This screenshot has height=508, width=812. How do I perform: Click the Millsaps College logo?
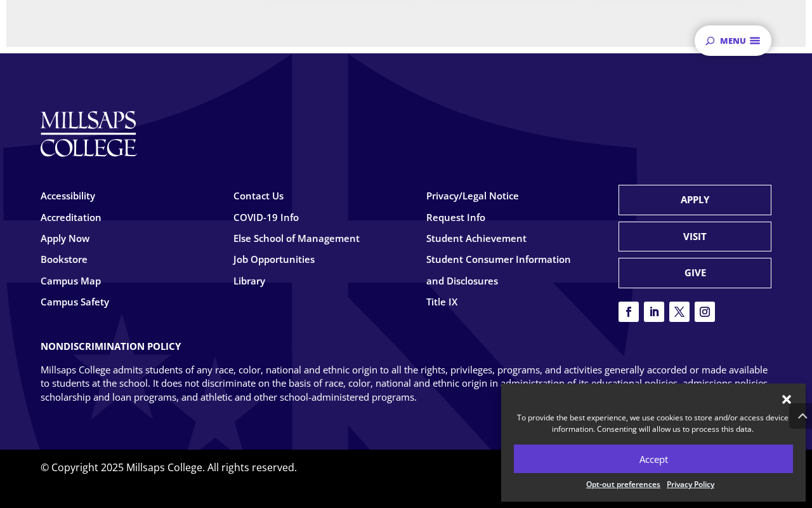89,134
